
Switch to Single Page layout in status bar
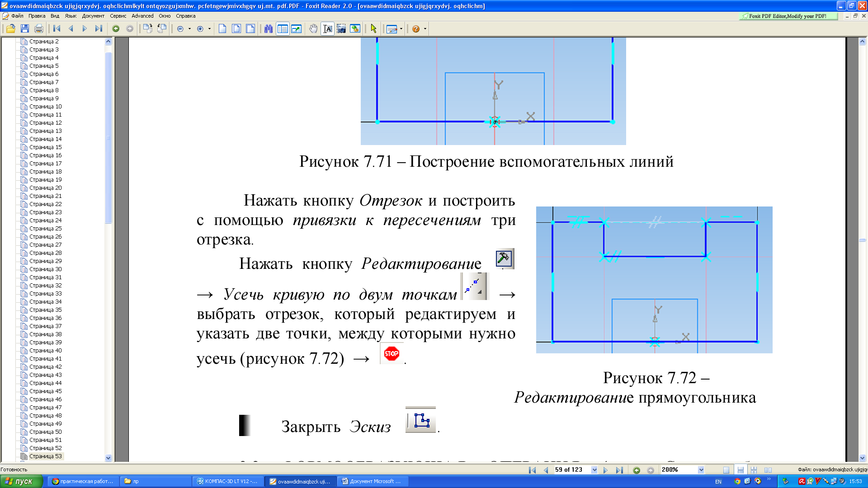[726, 470]
